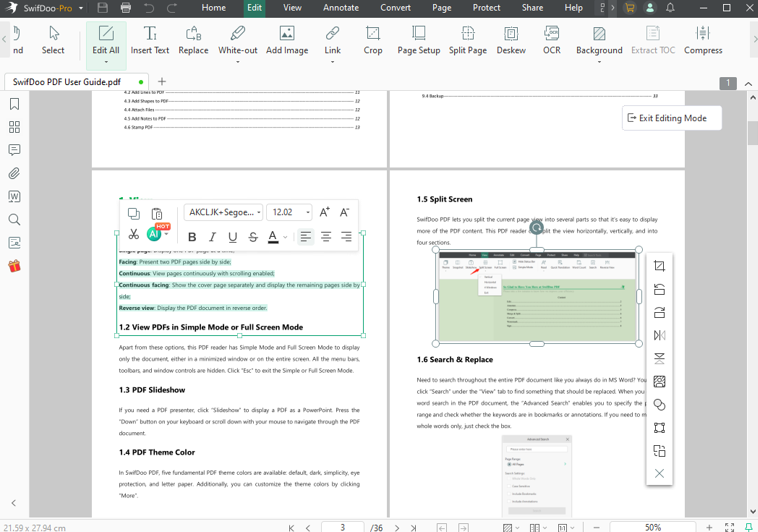Viewport: 758px width, 532px height.
Task: Open the comments sidebar panel
Action: pos(15,150)
